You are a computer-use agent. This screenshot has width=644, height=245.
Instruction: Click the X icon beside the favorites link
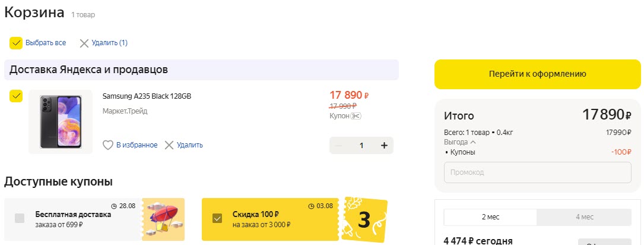pos(169,145)
